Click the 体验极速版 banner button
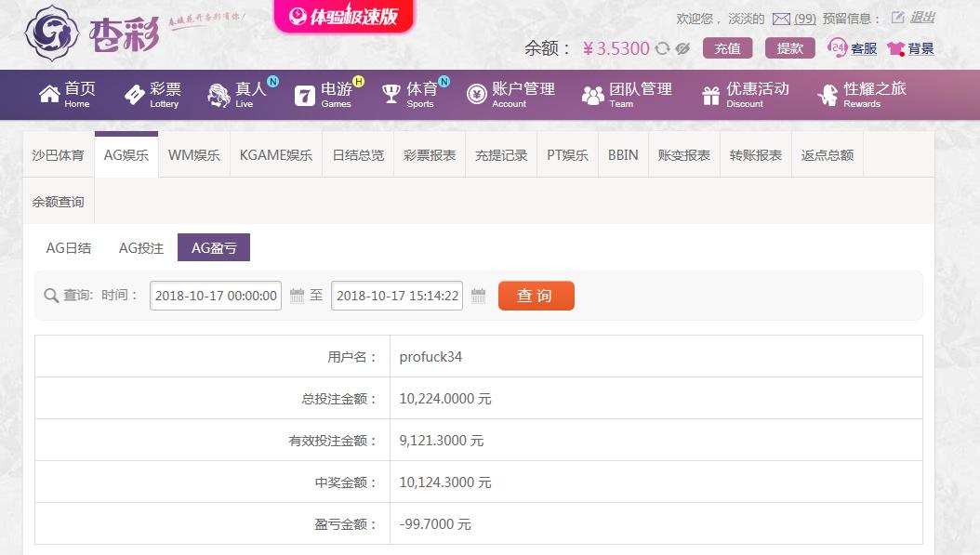 coord(344,17)
